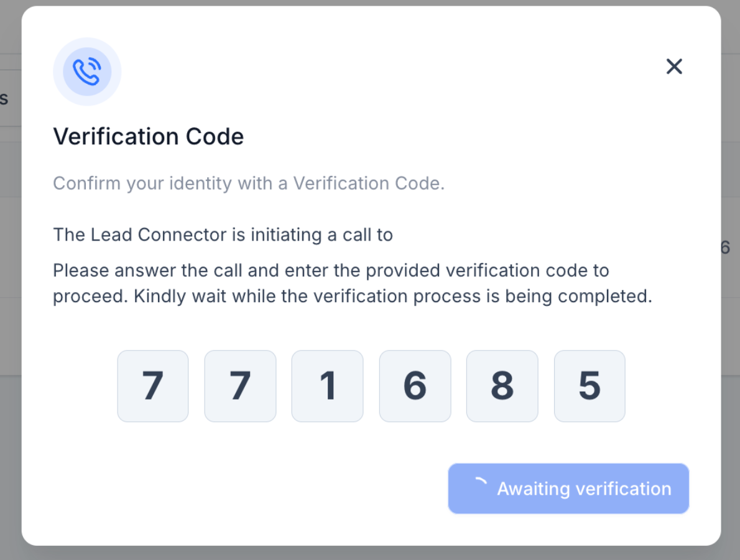The height and width of the screenshot is (560, 740).
Task: Click the digit box showing 1
Action: [x=327, y=386]
